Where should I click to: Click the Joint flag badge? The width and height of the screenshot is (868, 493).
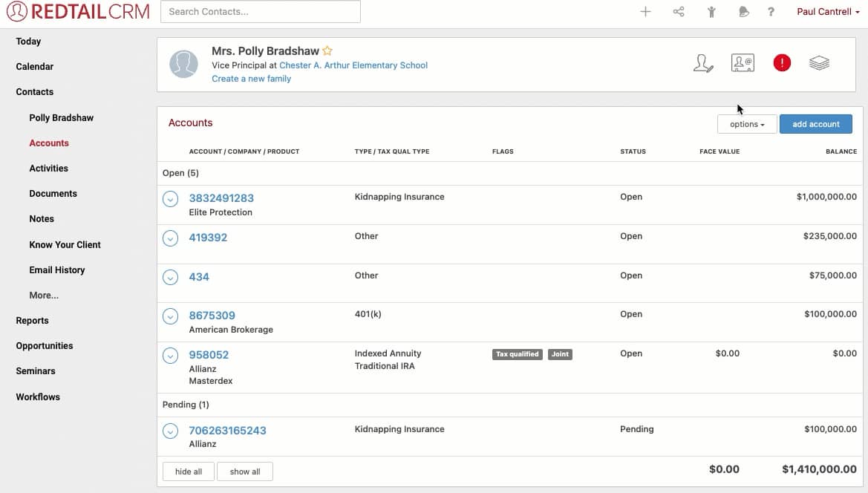click(560, 354)
